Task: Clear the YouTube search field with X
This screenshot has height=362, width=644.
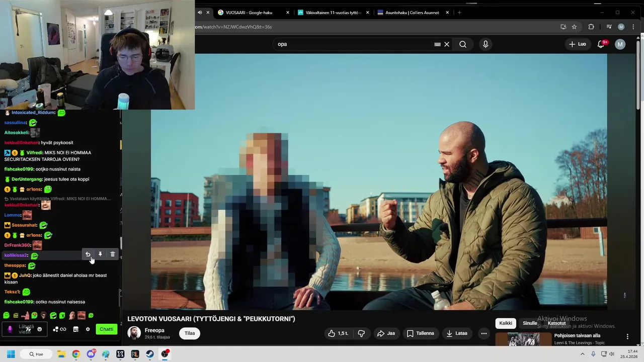Action: pos(446,44)
